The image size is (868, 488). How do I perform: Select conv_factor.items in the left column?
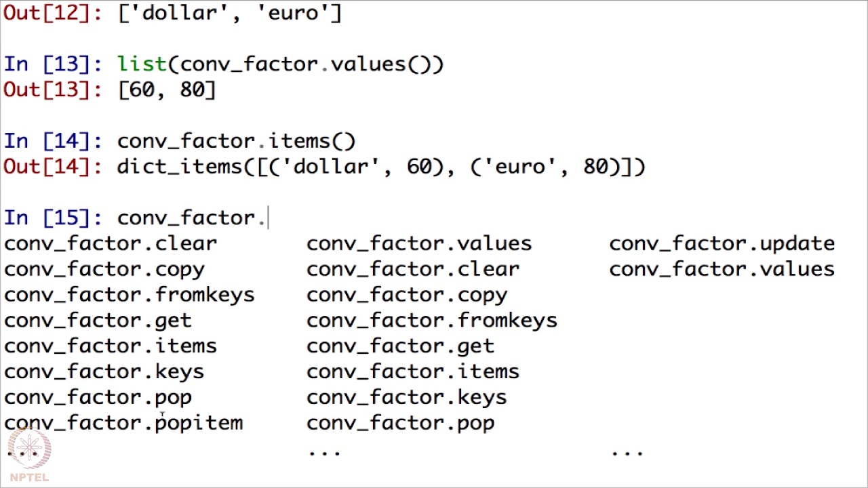coord(111,346)
